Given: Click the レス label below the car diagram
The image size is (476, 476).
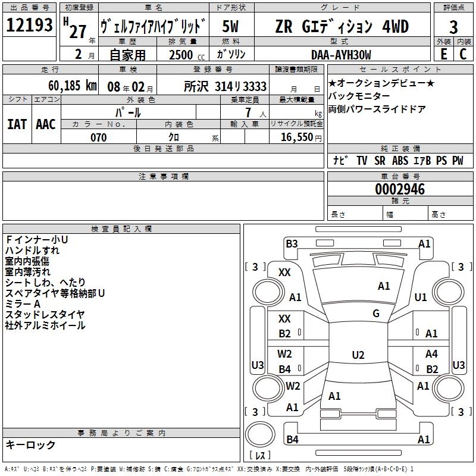Looking at the screenshot, I should point(259,456).
